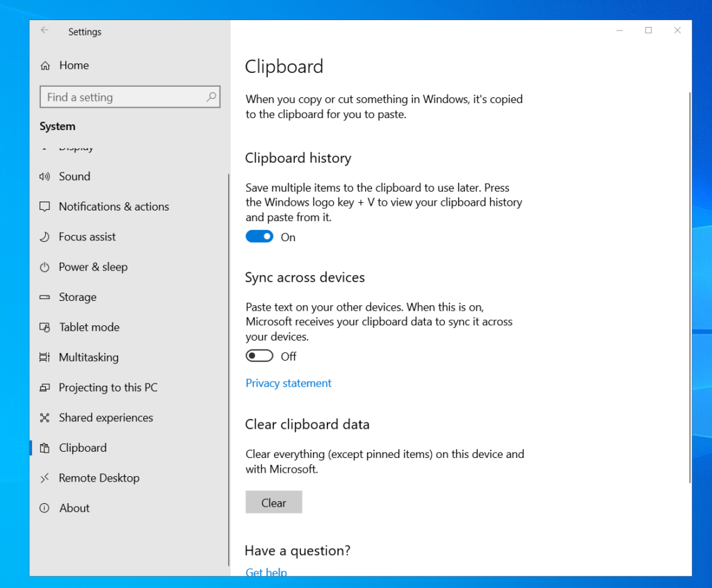
Task: Select the Clipboard sidebar item
Action: [x=83, y=448]
